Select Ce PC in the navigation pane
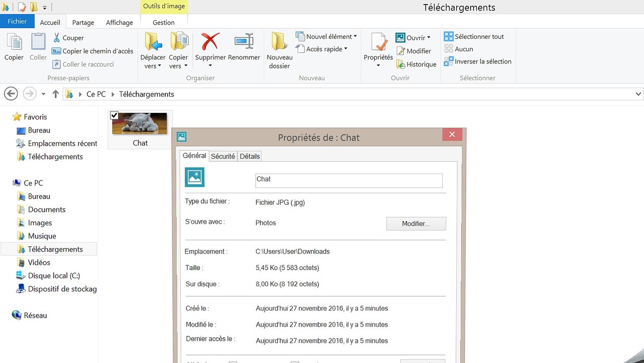Screen dimensions: 644x363 coord(28,183)
